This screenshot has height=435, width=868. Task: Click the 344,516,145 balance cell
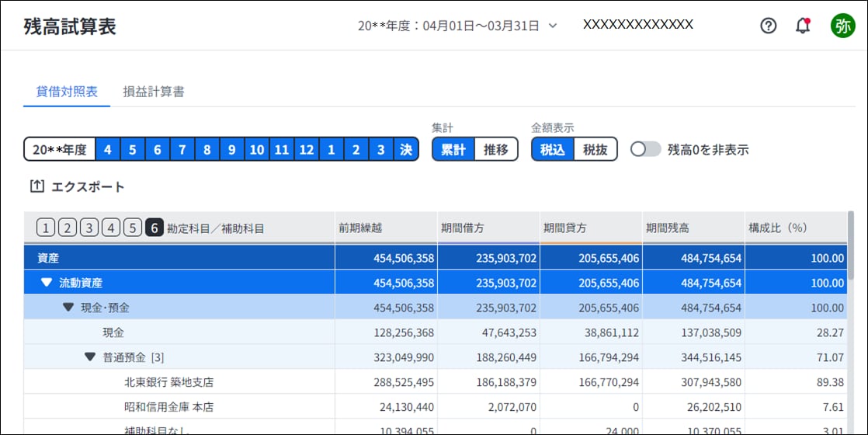click(x=693, y=357)
